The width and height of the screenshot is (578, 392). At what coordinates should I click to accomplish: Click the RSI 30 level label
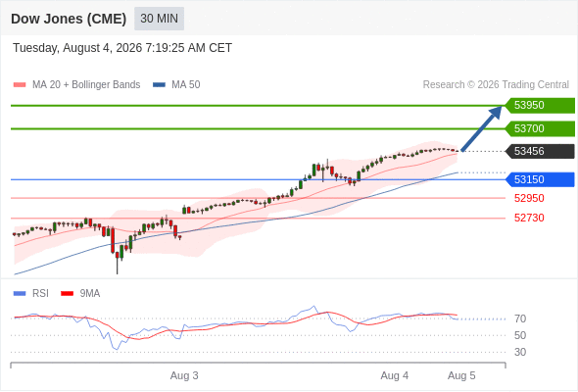tap(520, 352)
